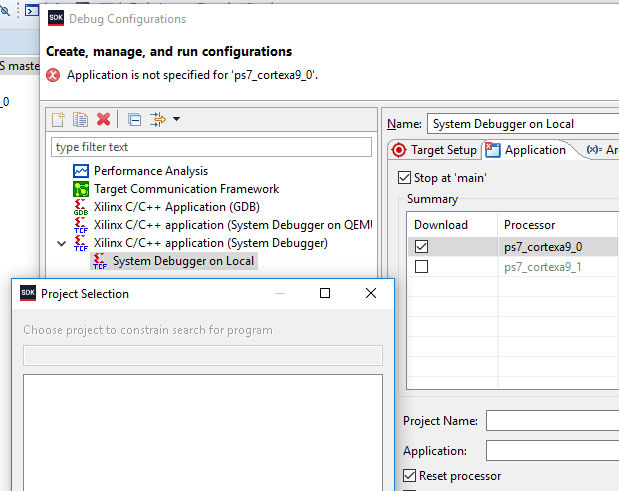Close the Project Selection dialog

tap(371, 293)
